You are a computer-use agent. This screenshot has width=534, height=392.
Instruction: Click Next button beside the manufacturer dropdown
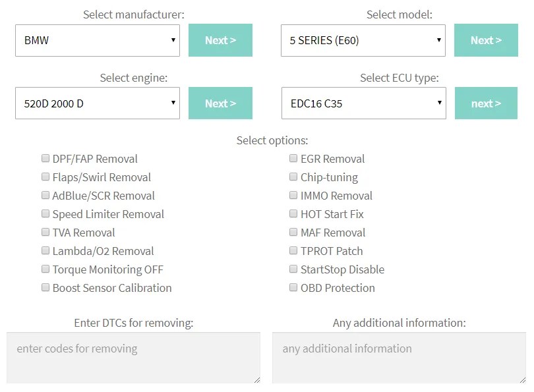[220, 40]
